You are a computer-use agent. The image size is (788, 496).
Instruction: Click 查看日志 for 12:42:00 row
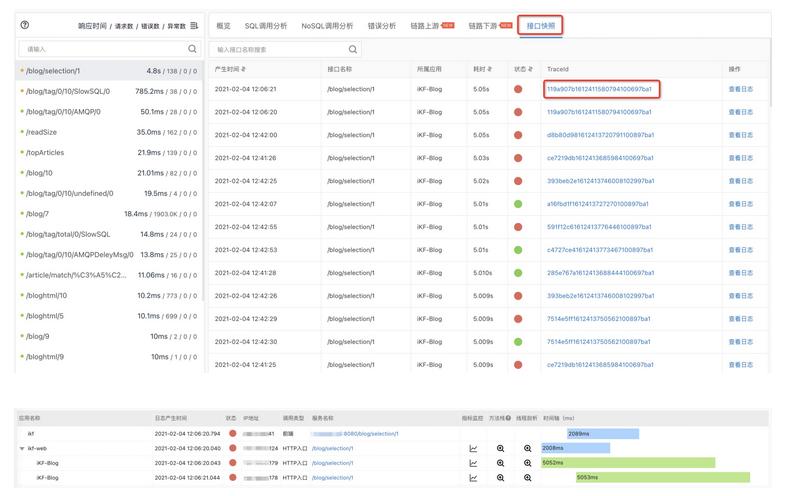[741, 135]
